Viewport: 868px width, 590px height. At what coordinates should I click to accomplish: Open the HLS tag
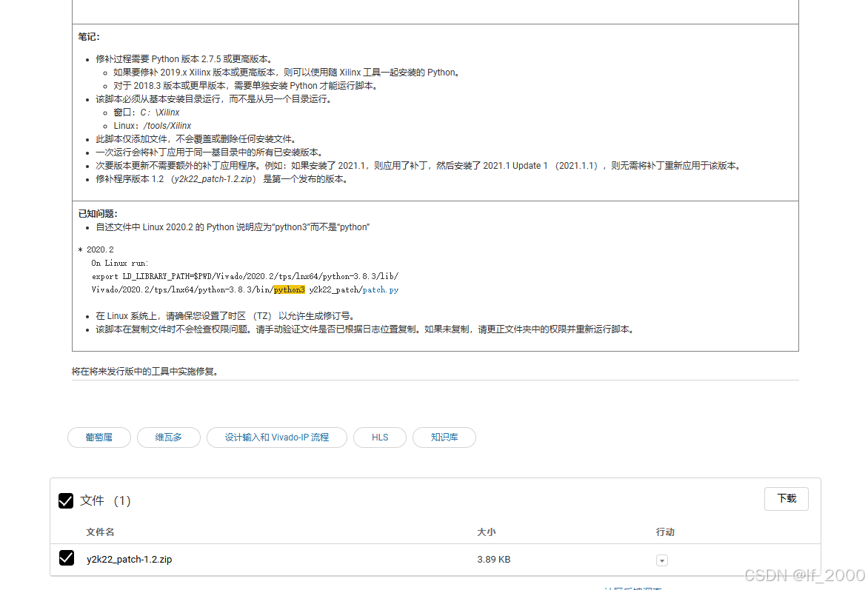click(380, 438)
